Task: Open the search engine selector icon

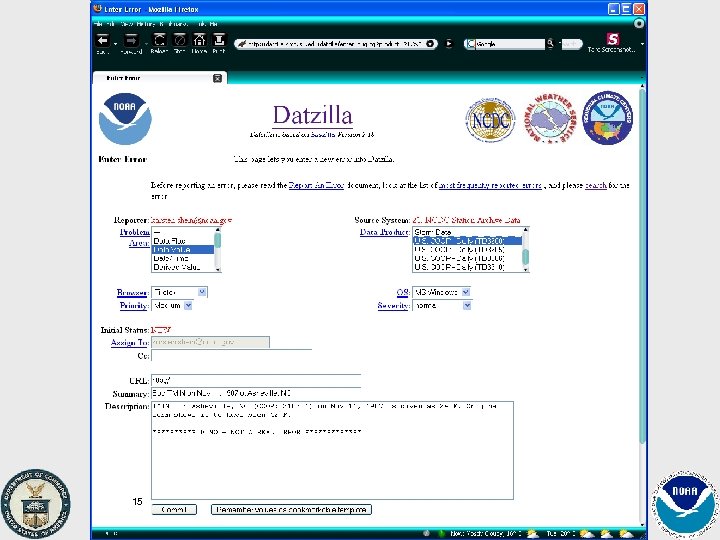Action: [x=470, y=44]
